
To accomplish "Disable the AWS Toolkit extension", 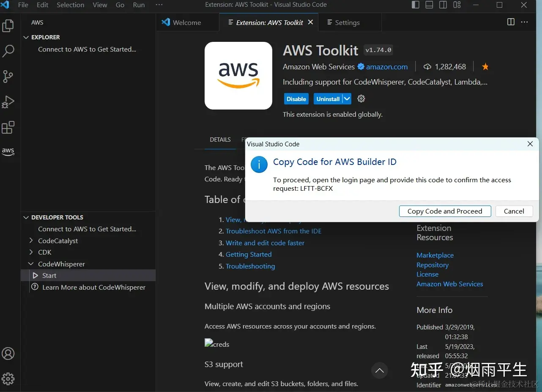I will (x=296, y=99).
